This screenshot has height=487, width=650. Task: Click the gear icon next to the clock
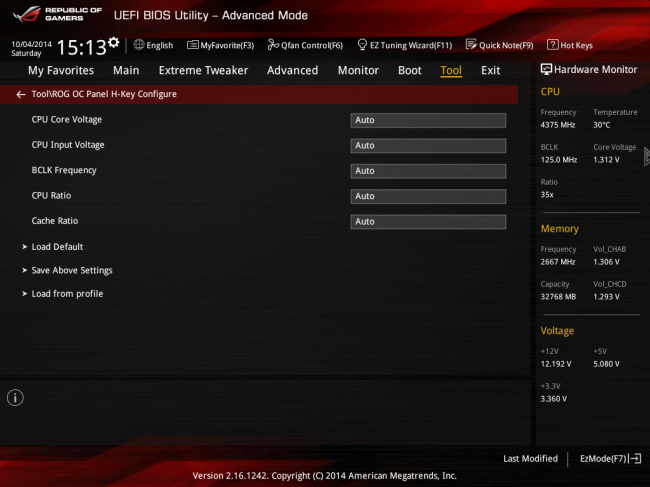click(x=114, y=42)
